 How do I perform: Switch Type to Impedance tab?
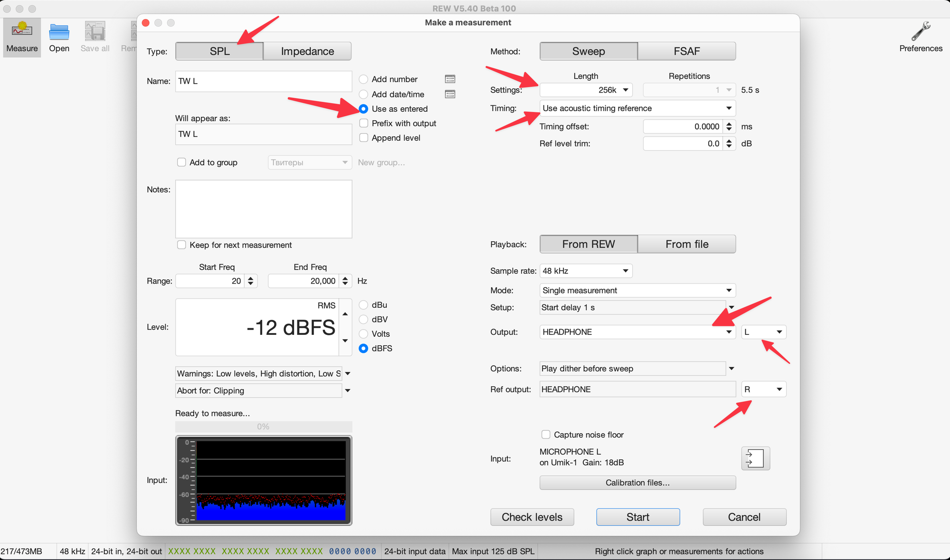point(307,51)
